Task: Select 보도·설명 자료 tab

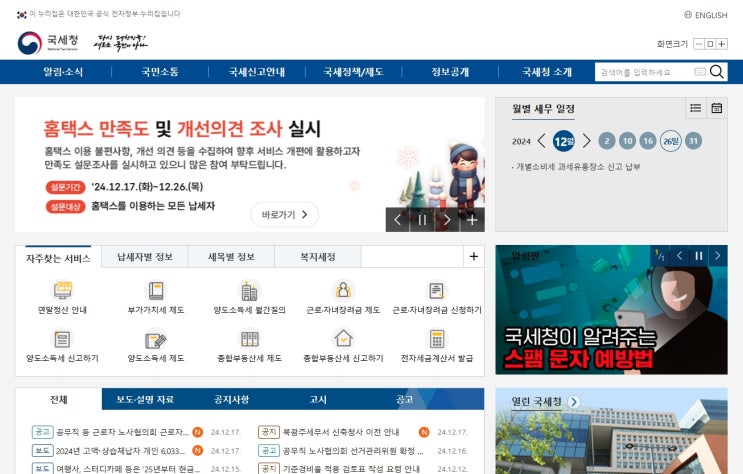Action: (145, 399)
